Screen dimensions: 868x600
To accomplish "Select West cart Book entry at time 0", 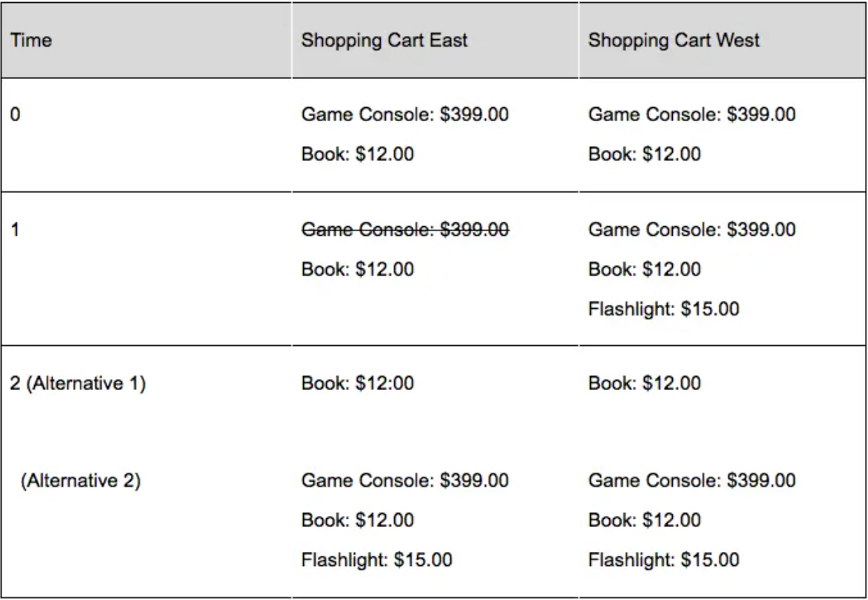I will pos(644,154).
